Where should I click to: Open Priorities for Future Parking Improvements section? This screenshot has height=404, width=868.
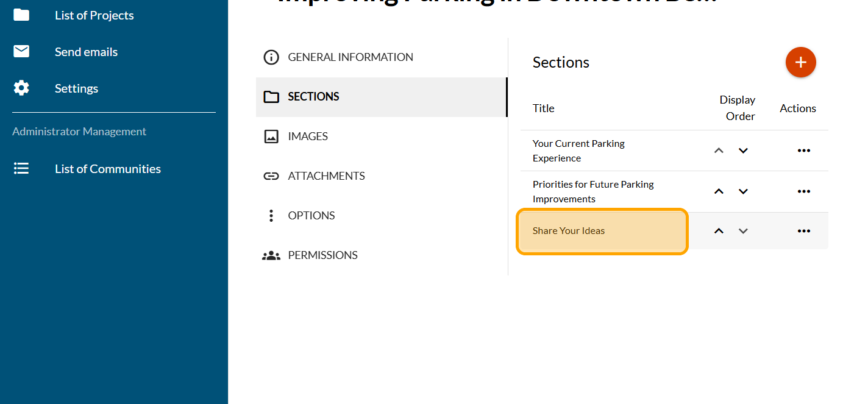coord(592,191)
